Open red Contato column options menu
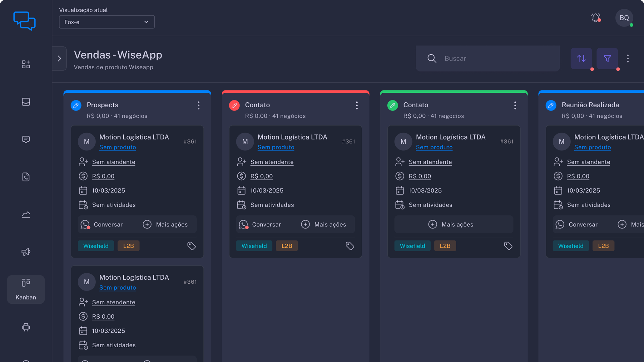Viewport: 644px width, 362px height. click(357, 105)
